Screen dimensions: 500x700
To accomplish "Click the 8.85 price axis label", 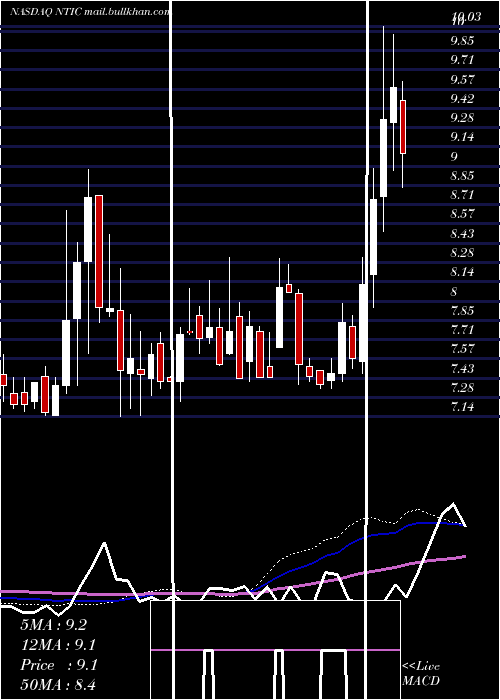I will (462, 175).
